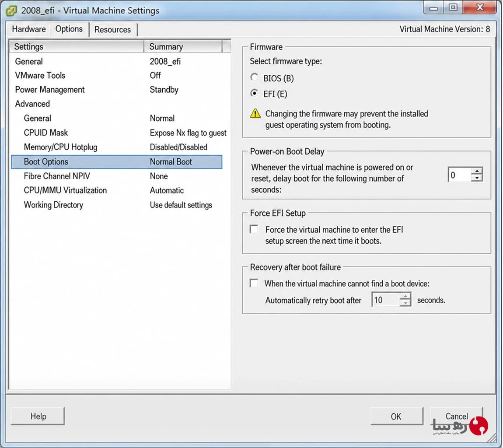The width and height of the screenshot is (503, 448).
Task: Select the Options tab
Action: click(69, 29)
